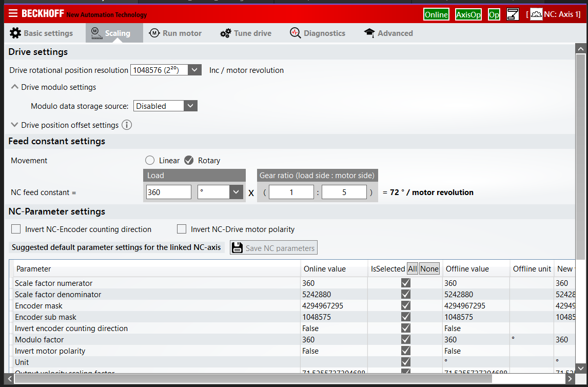Screen dimensions: 588x387
Task: Open the Run motor tab
Action: (x=175, y=33)
